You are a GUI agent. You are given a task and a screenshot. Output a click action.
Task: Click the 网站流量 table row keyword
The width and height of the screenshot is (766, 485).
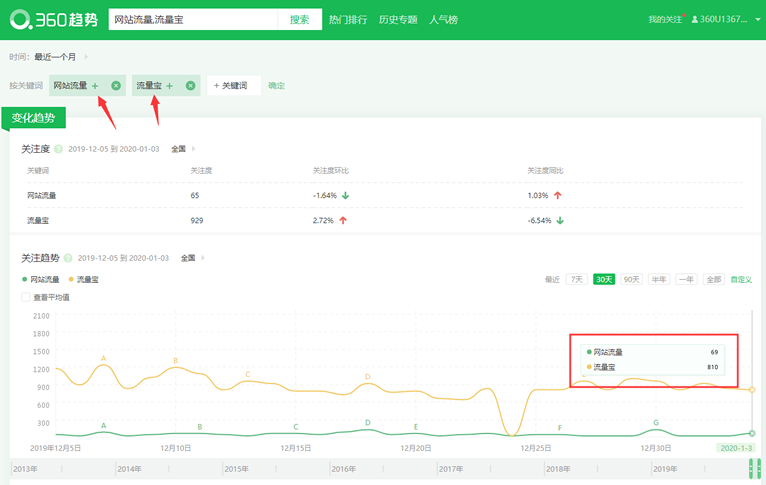tap(42, 195)
